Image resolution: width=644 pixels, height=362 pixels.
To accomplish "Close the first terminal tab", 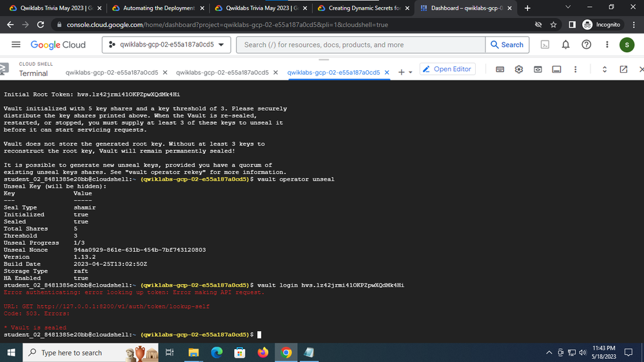I will (x=164, y=72).
